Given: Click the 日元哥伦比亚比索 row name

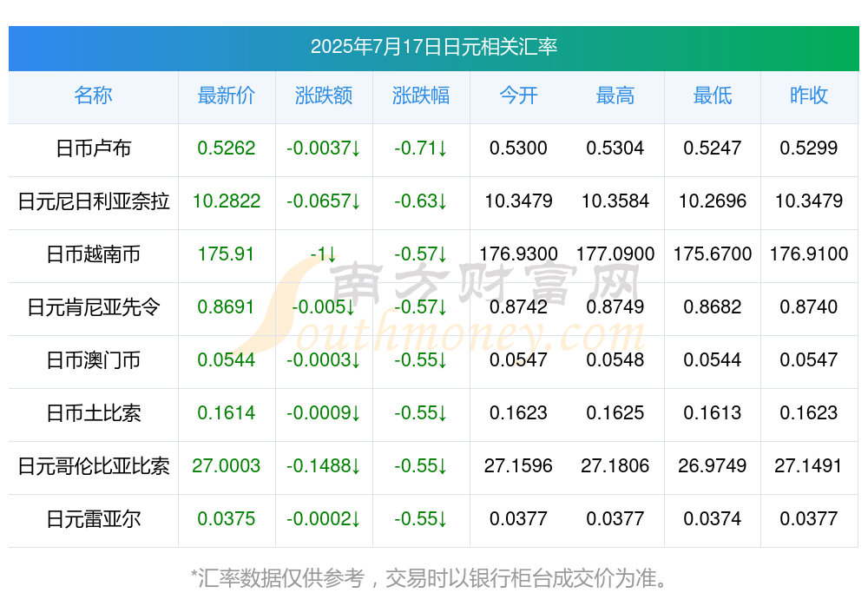Looking at the screenshot, I should tap(93, 466).
